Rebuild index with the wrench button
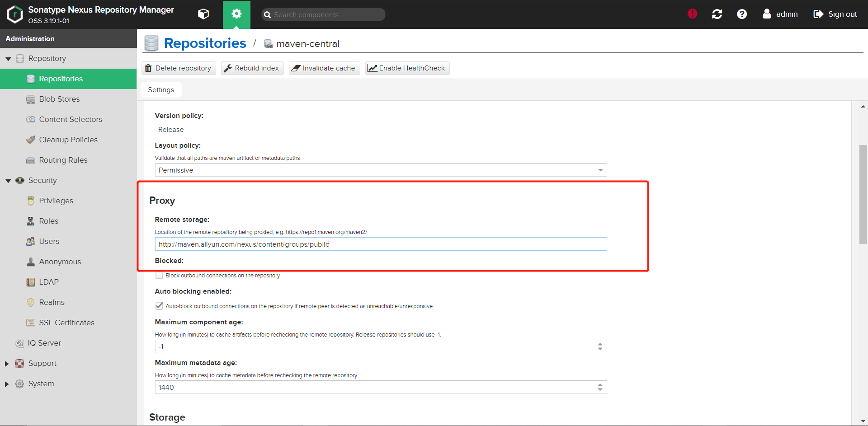868x426 pixels. tap(252, 68)
